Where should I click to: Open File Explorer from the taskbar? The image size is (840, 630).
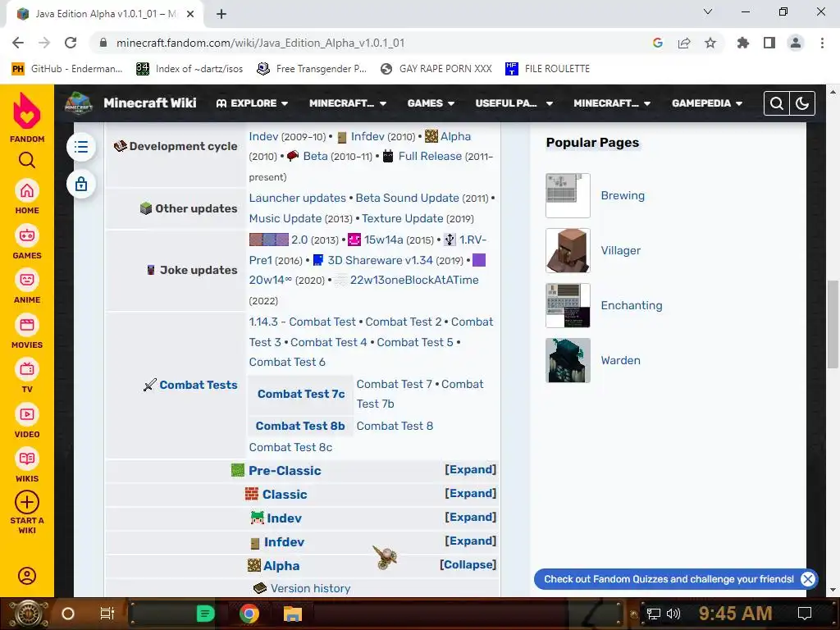[293, 614]
